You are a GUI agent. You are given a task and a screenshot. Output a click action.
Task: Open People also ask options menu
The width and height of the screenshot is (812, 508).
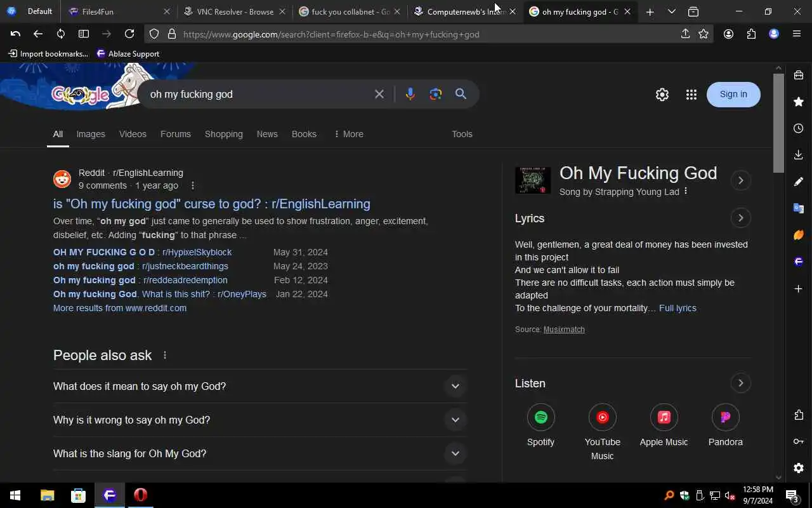click(165, 355)
